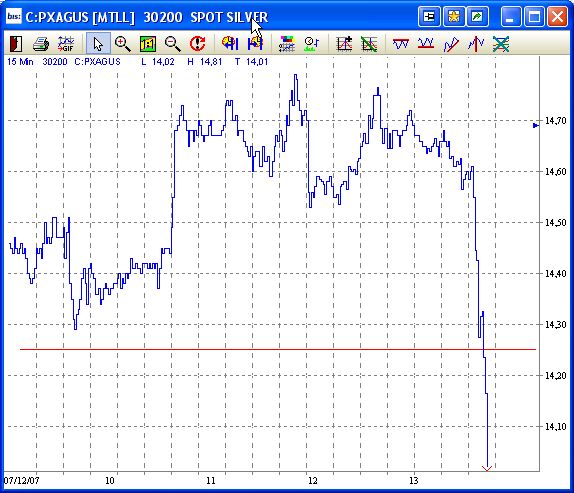574x493 pixels.
Task: Select the red vertical line tool
Action: click(476, 44)
